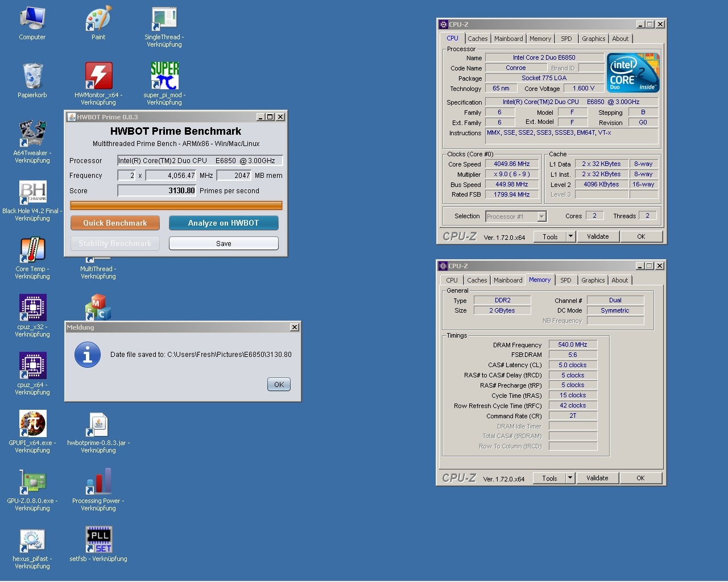Open Caches tab in bottom CPU-Z

477,280
